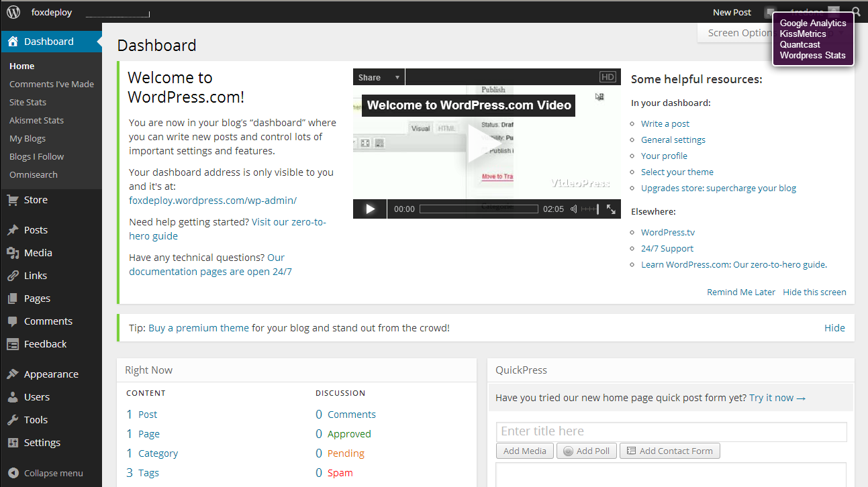Click the Appearance paintbrush icon
The image size is (868, 487).
click(13, 374)
